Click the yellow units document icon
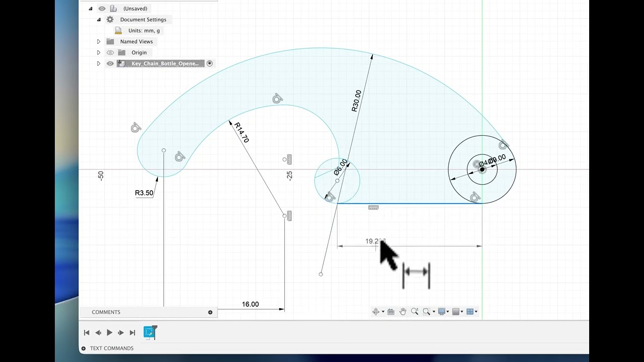The height and width of the screenshot is (362, 644). pos(118,31)
